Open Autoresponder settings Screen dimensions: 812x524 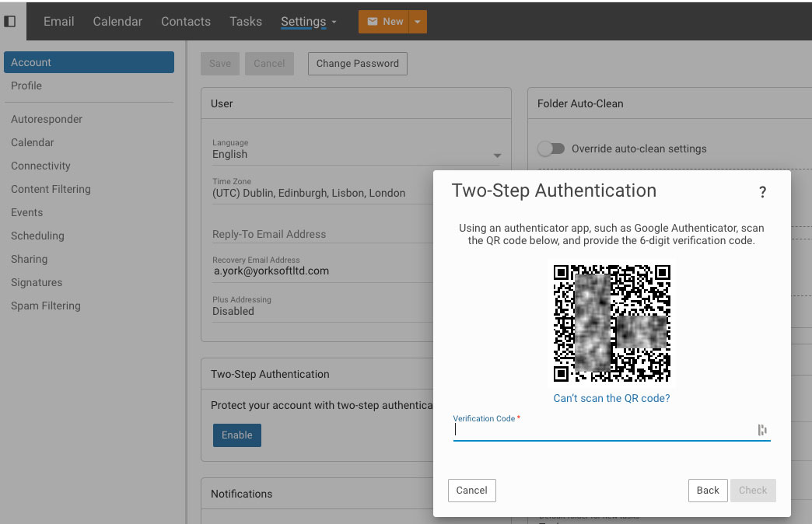tap(47, 119)
